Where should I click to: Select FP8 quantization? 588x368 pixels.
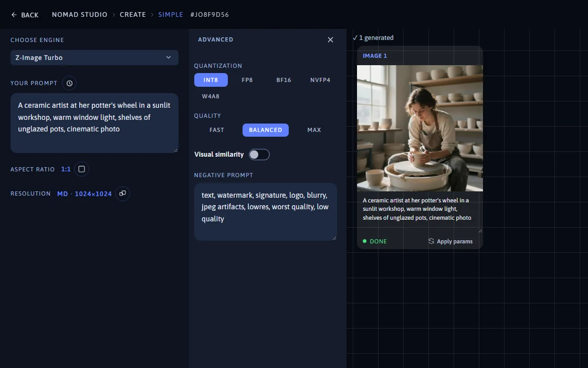247,80
